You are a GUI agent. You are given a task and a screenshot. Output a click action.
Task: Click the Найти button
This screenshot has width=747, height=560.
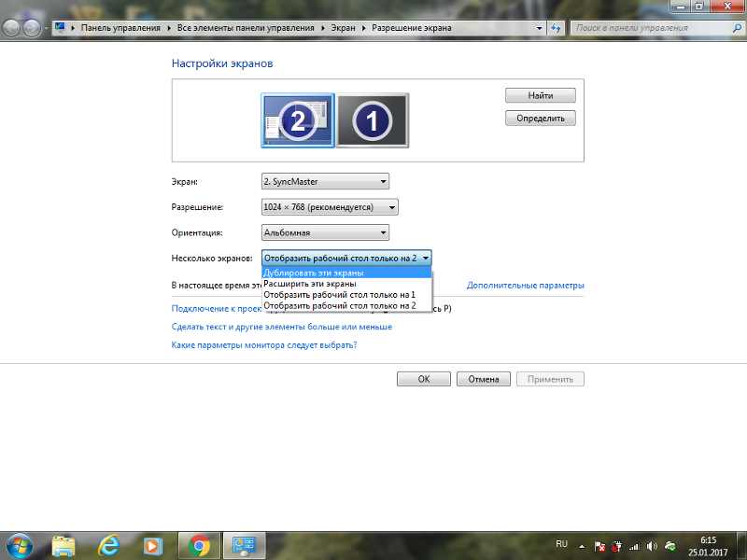tap(541, 95)
